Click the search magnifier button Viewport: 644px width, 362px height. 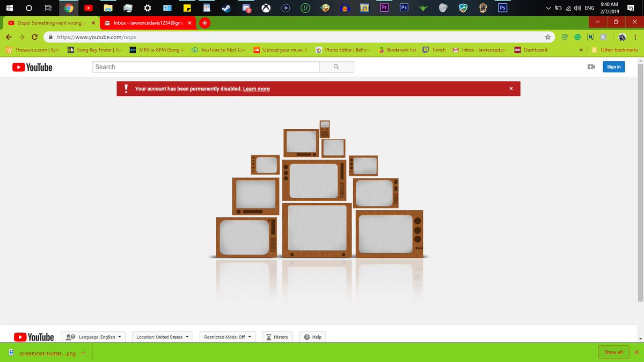click(336, 67)
